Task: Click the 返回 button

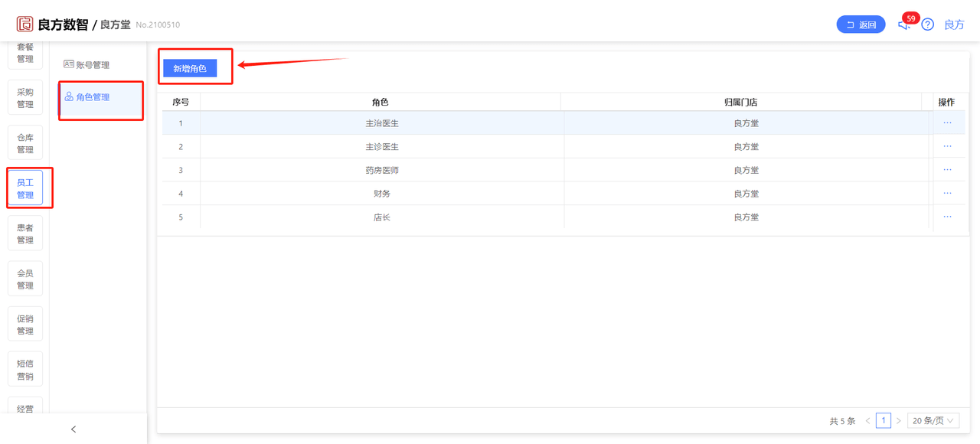Action: click(x=861, y=24)
